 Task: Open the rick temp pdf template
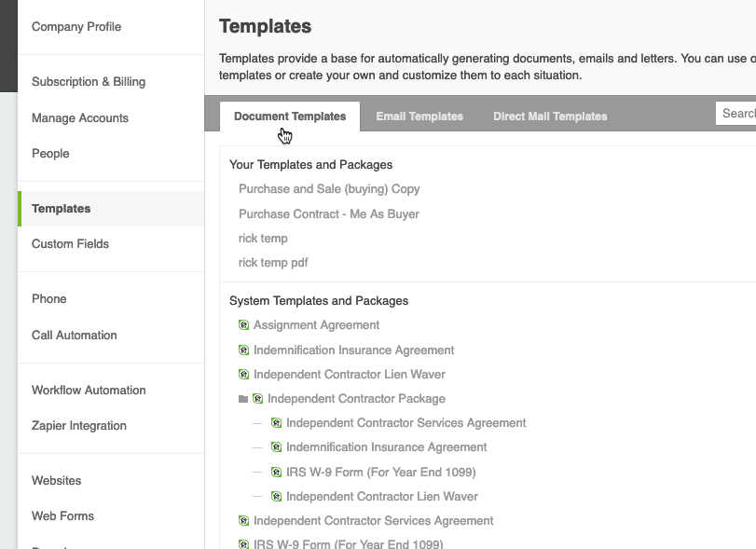coord(273,263)
